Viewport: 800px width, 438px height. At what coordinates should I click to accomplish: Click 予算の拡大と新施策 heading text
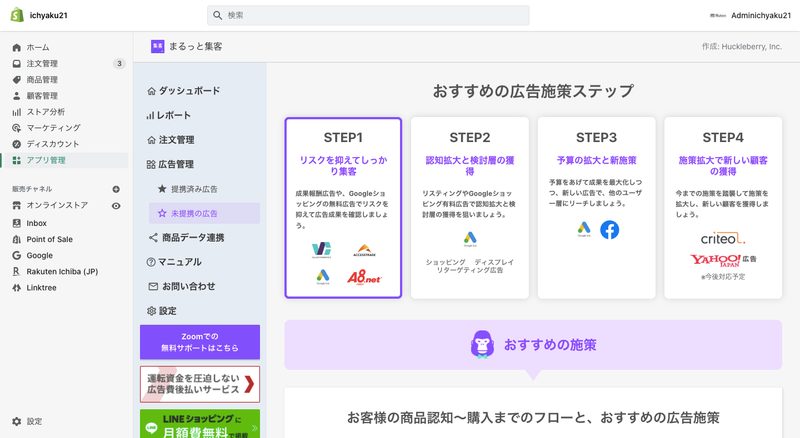[x=596, y=160]
